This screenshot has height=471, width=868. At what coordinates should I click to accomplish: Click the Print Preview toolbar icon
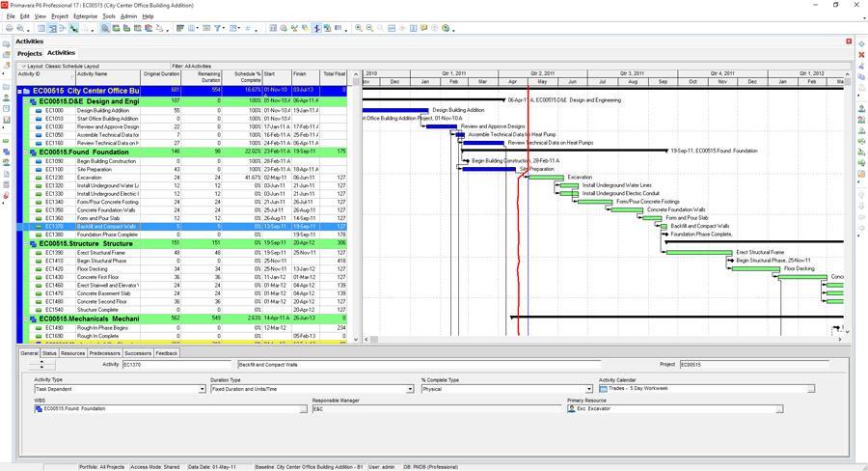(20, 28)
